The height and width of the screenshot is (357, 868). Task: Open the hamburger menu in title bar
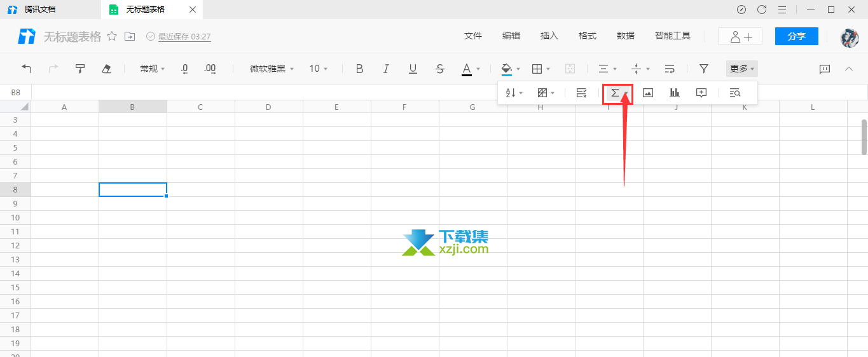[x=782, y=10]
